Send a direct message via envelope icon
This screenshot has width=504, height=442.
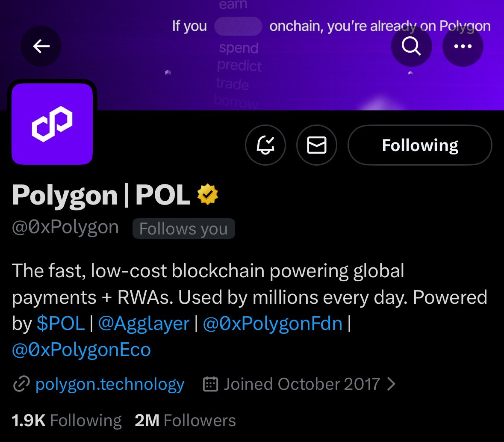(x=317, y=145)
